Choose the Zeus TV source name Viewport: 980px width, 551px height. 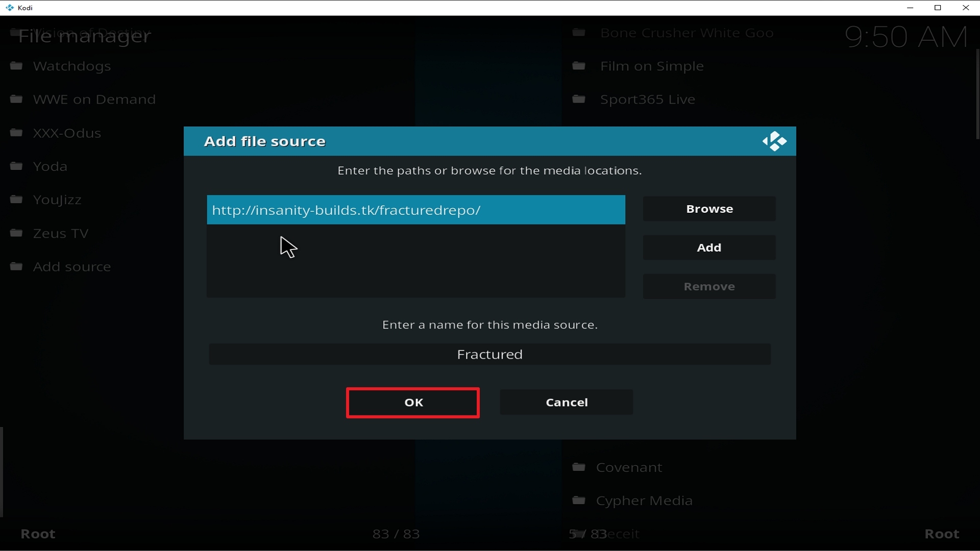pyautogui.click(x=61, y=234)
